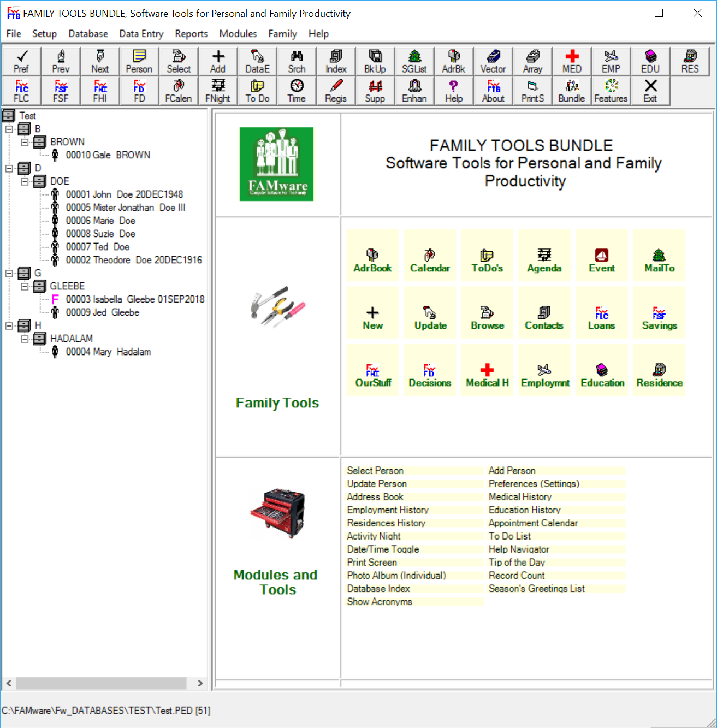This screenshot has width=717, height=728.
Task: Collapse the G tree node
Action: (9, 273)
